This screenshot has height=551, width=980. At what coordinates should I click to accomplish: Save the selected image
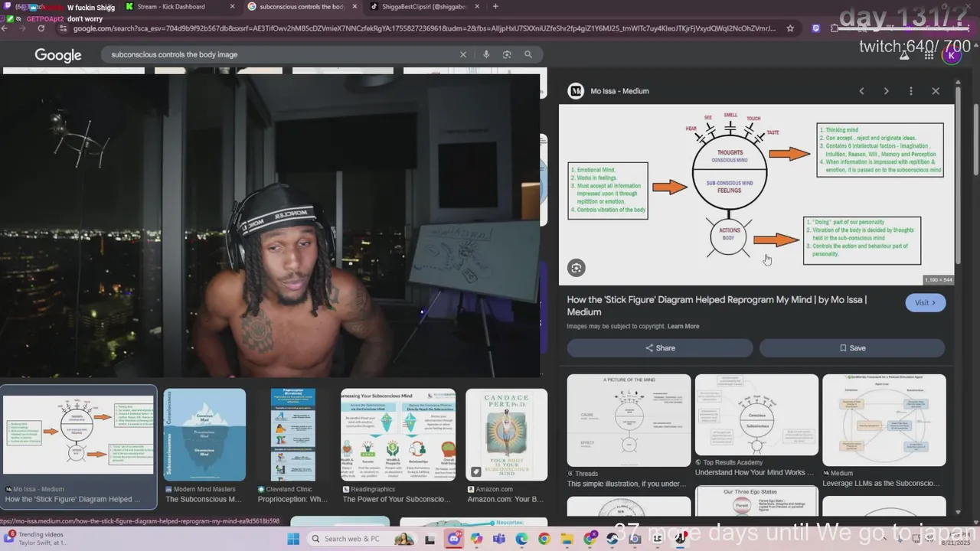coord(852,347)
